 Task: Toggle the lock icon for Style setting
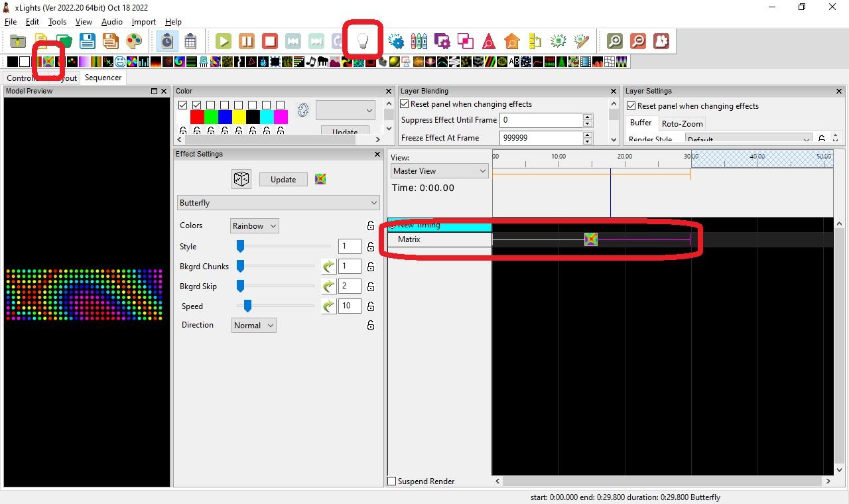[371, 247]
